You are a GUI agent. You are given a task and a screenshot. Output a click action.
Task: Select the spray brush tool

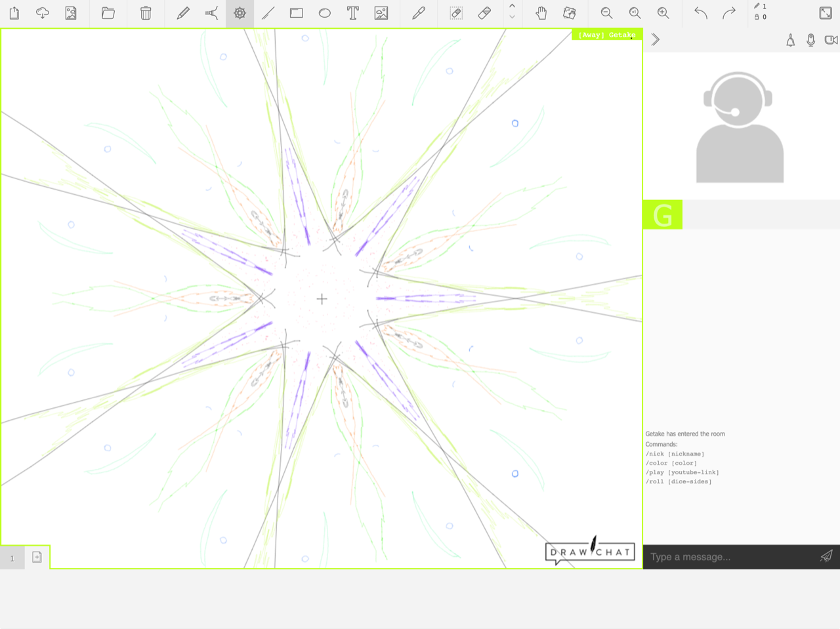coord(211,13)
